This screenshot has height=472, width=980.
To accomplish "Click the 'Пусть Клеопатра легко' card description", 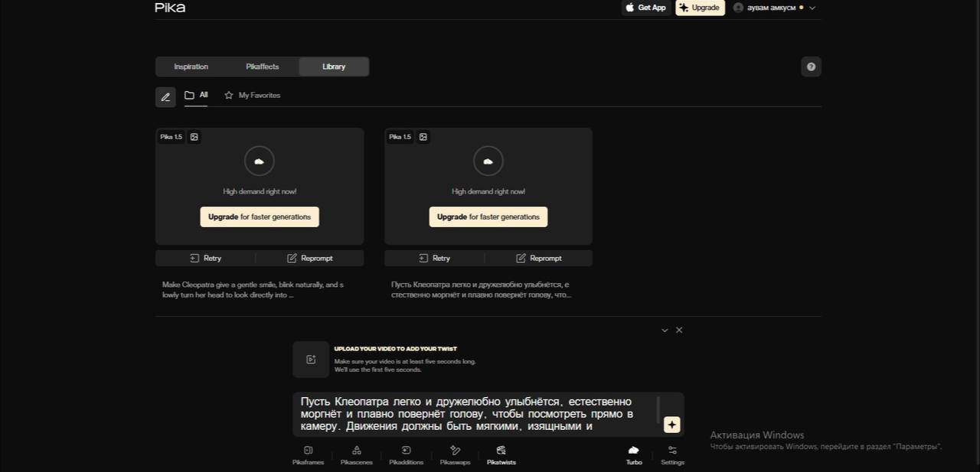I will [482, 289].
